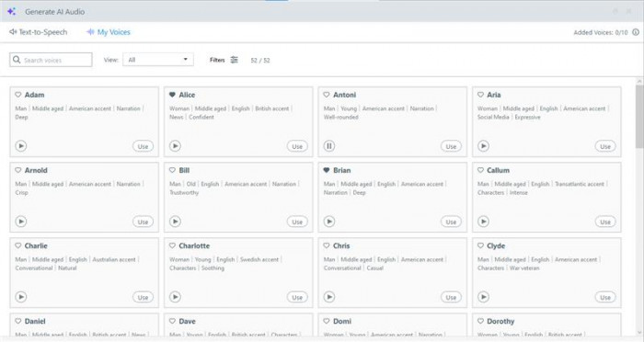Open the View dropdown set to All
This screenshot has width=644, height=342.
tap(158, 60)
